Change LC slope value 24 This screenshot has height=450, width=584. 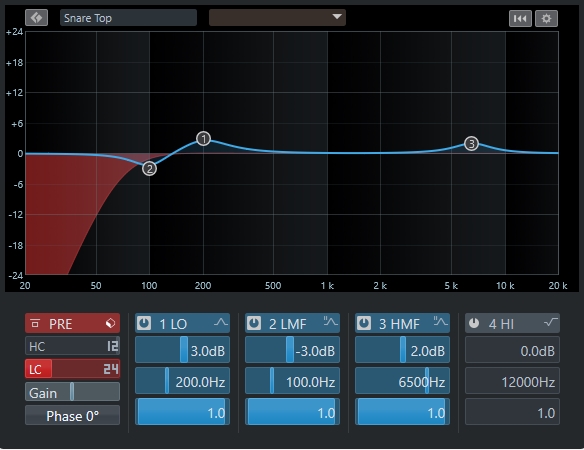[x=111, y=369]
